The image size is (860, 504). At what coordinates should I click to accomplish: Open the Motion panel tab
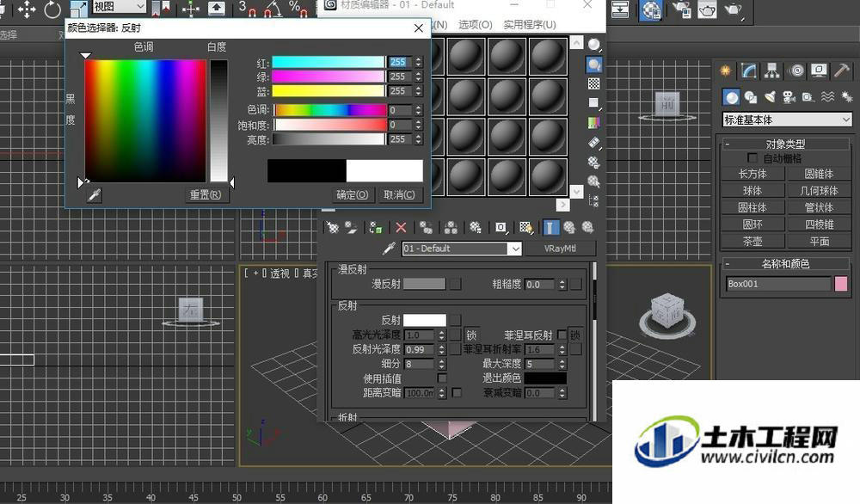tap(796, 71)
